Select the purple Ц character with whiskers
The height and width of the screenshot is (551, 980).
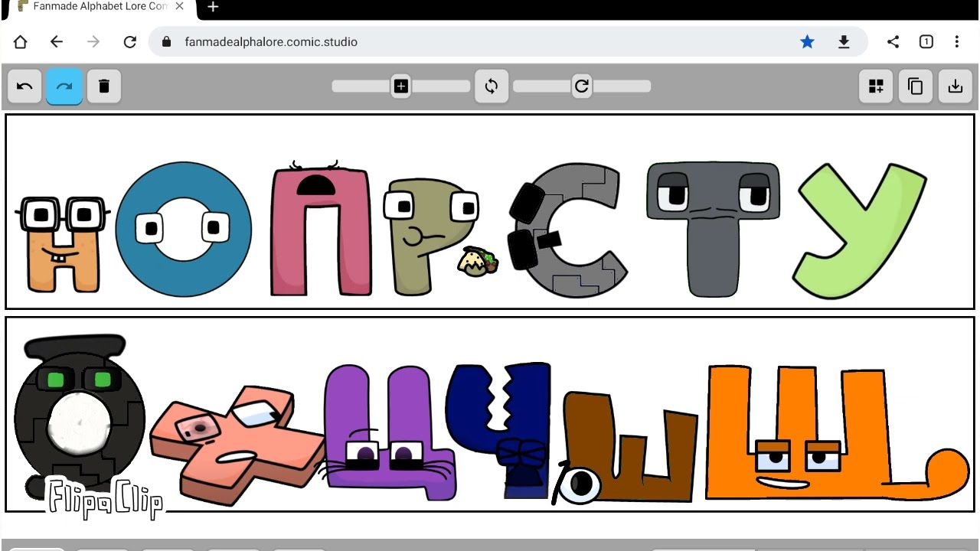point(389,433)
